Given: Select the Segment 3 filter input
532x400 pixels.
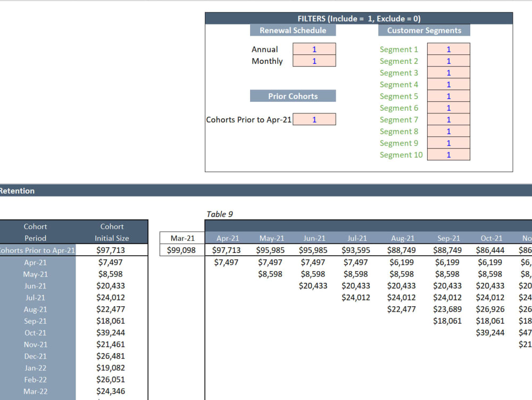Looking at the screenshot, I should [x=448, y=72].
